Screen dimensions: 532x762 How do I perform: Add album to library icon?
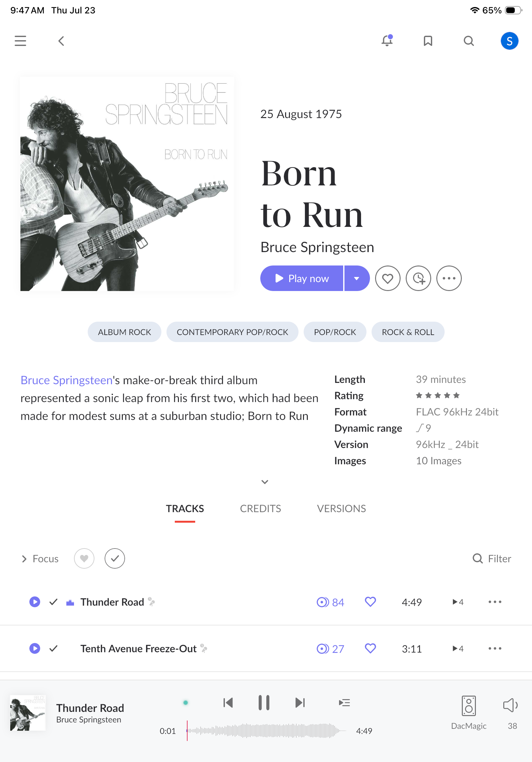(418, 278)
